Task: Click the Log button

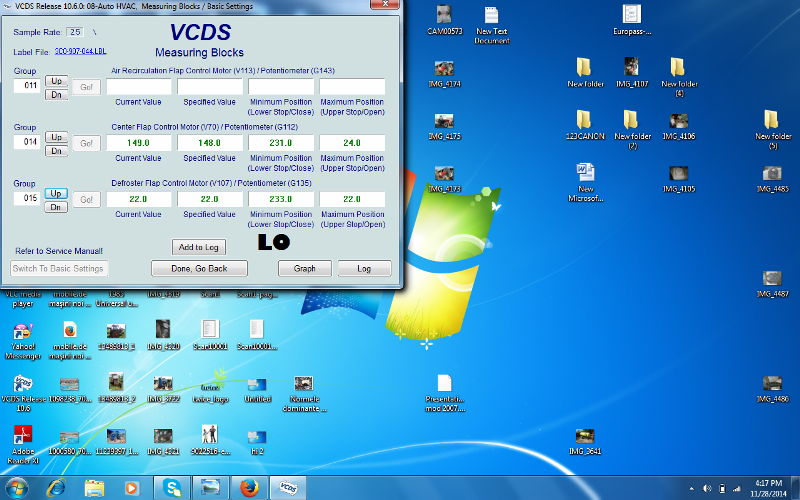Action: 364,268
